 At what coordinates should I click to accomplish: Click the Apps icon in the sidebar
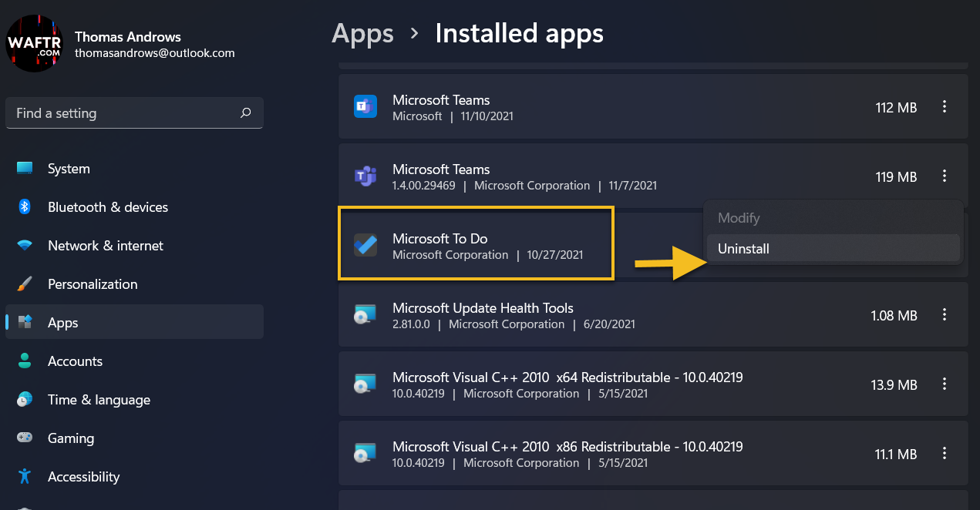coord(25,323)
